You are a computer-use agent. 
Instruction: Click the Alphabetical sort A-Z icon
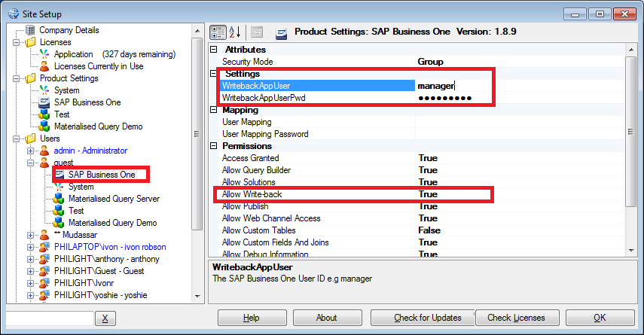click(x=234, y=32)
